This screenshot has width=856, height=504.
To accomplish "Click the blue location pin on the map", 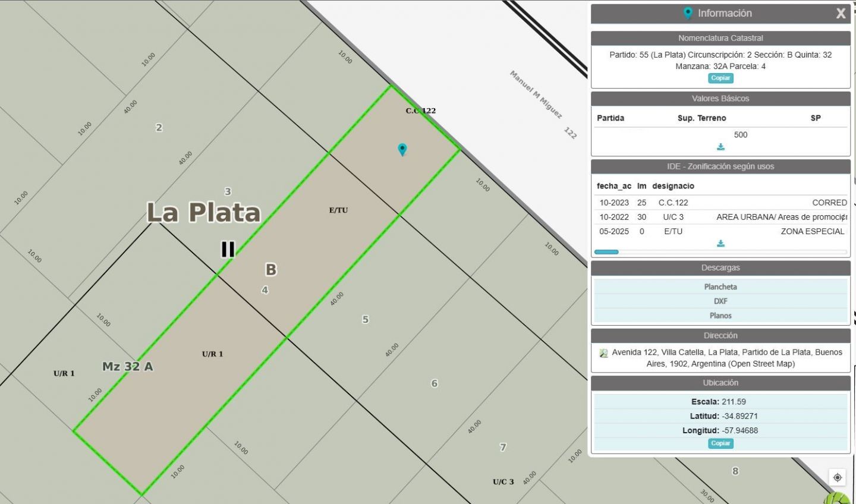I will [402, 149].
